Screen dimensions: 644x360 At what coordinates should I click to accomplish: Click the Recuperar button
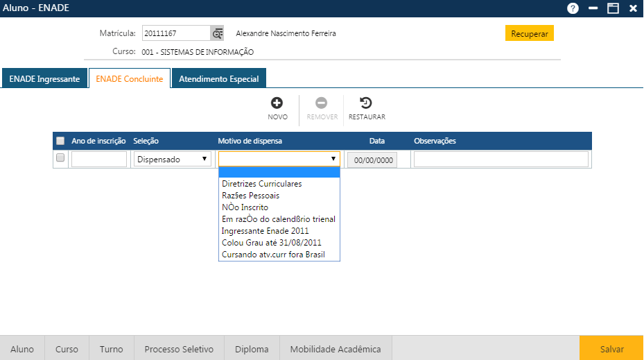(x=530, y=33)
